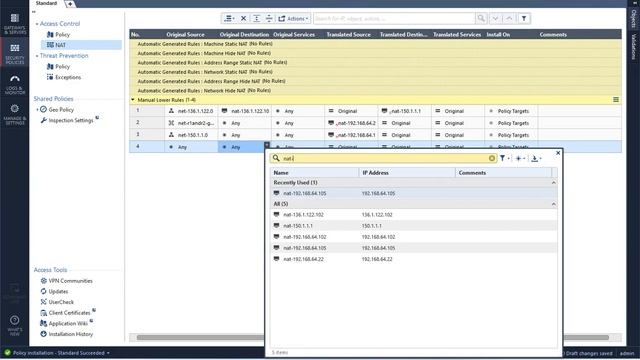Click the rulebase search input field
The width and height of the screenshot is (640, 360).
click(394, 18)
